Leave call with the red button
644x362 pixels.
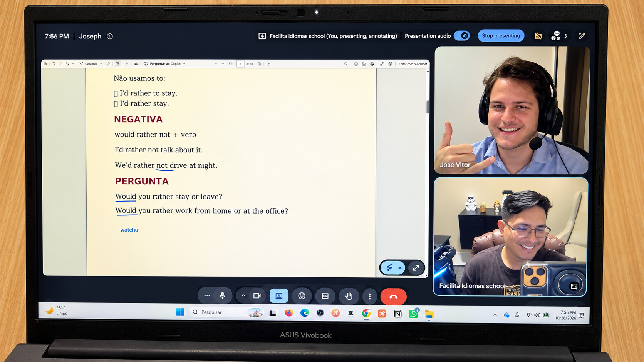tap(393, 297)
